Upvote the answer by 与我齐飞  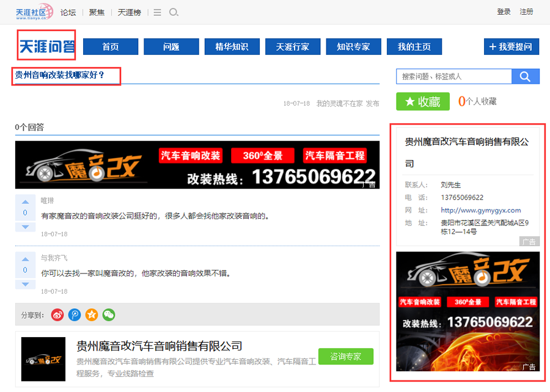coord(25,260)
